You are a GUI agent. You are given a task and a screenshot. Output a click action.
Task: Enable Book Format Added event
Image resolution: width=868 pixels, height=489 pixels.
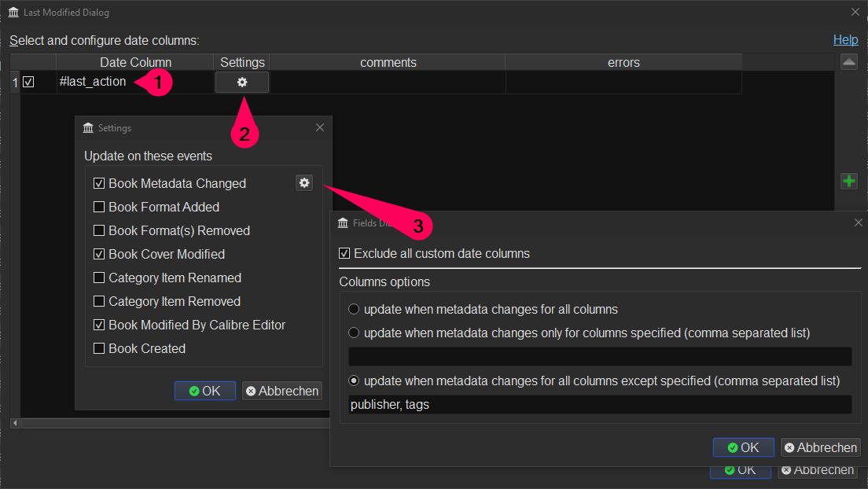(x=99, y=208)
